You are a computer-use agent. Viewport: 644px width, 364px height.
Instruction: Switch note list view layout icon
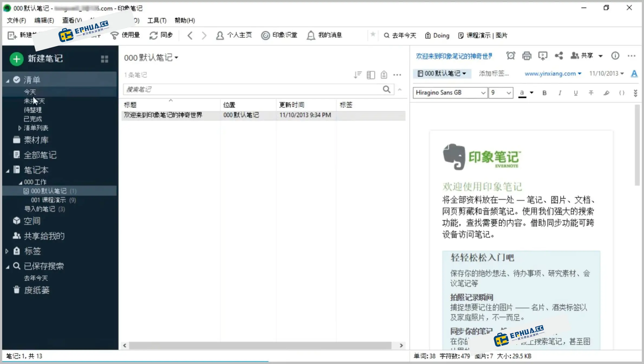click(370, 75)
